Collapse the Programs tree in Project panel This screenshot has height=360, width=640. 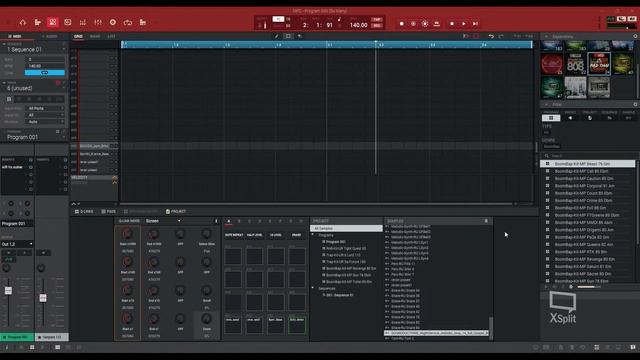coord(313,235)
